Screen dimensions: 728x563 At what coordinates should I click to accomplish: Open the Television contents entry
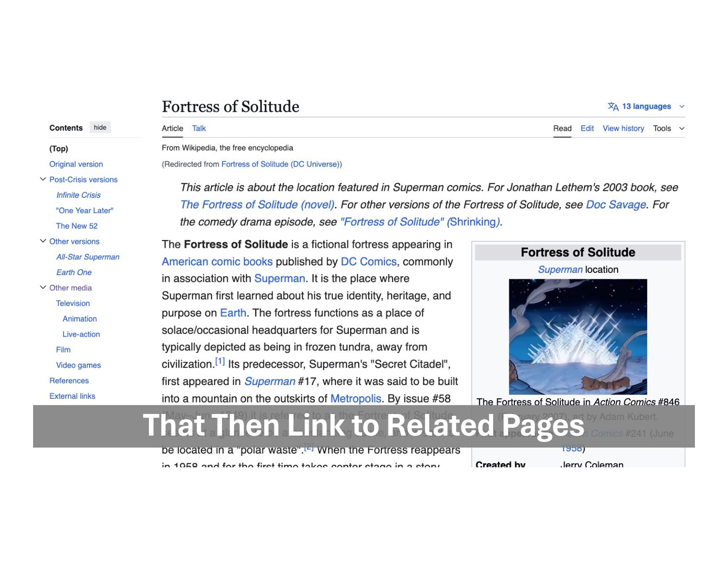tap(73, 303)
